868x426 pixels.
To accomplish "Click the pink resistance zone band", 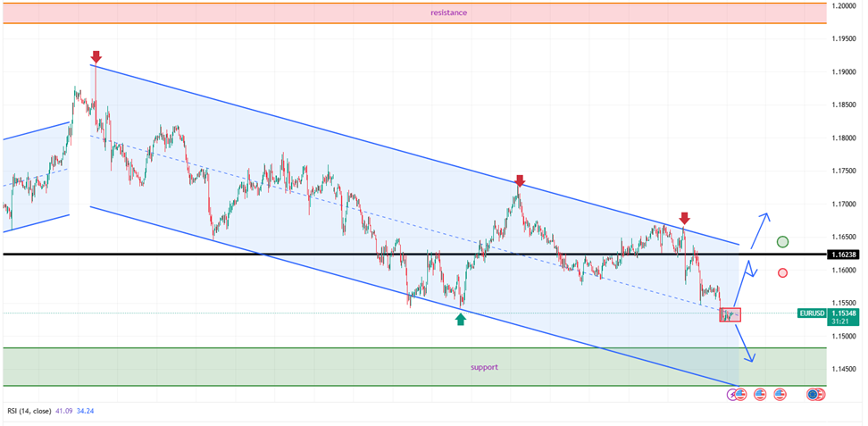I will 268,13.
